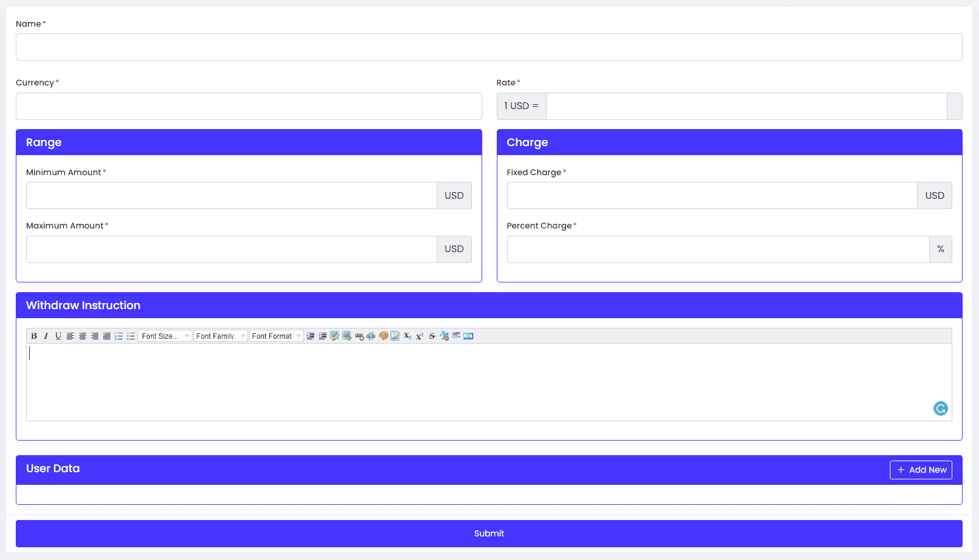Click the Name field label
Viewport: 979px width, 560px height.
[x=29, y=24]
